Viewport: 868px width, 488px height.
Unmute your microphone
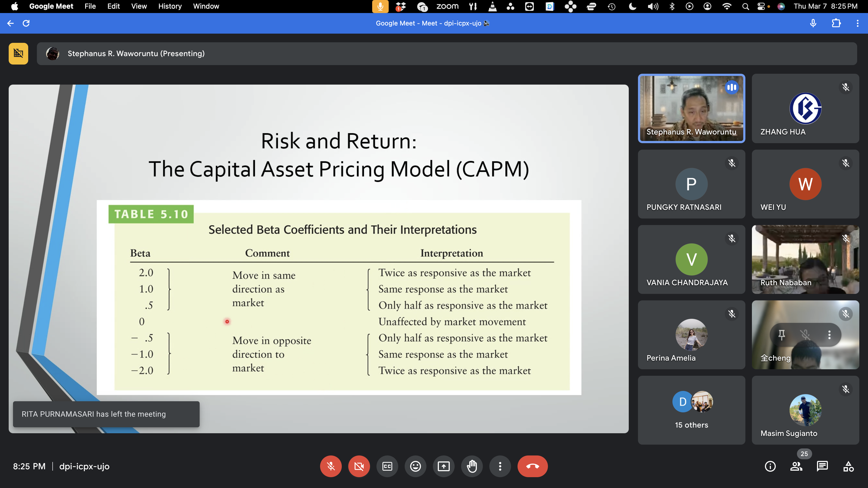coord(331,466)
